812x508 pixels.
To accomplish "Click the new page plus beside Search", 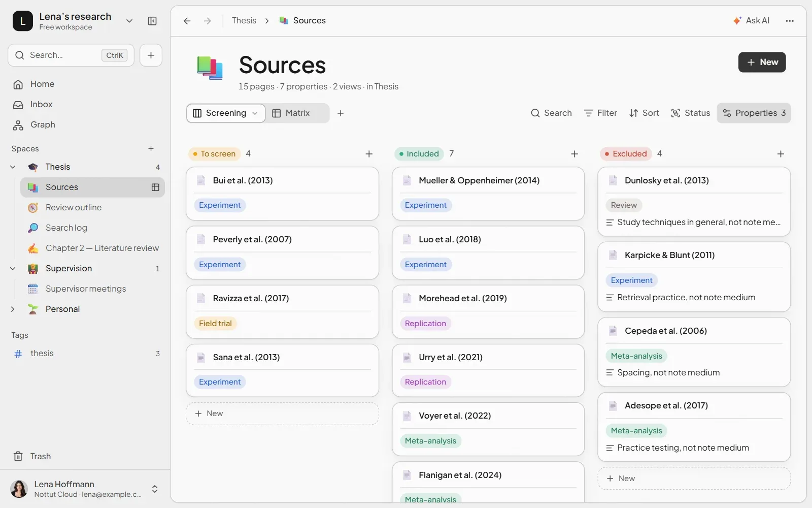I will [x=151, y=55].
